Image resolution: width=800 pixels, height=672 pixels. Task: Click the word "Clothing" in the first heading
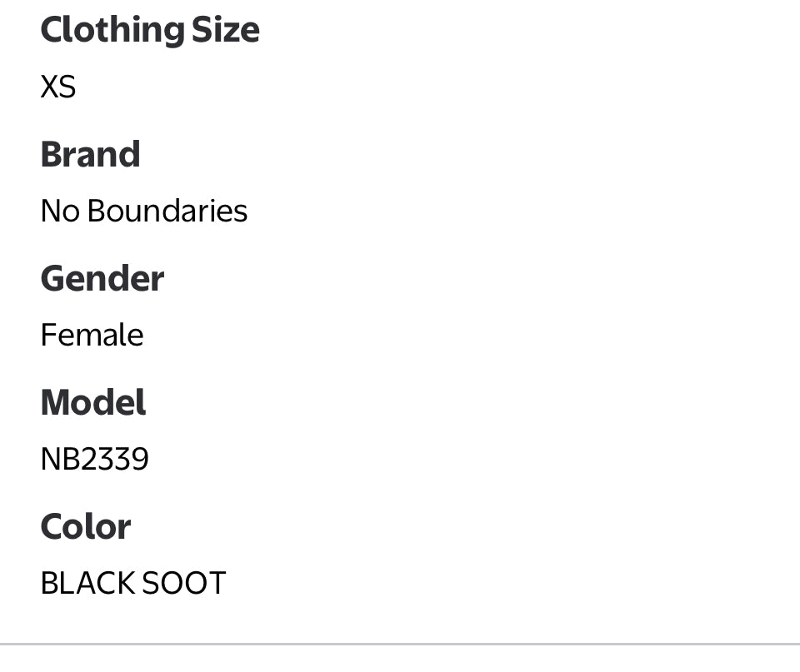tap(112, 30)
